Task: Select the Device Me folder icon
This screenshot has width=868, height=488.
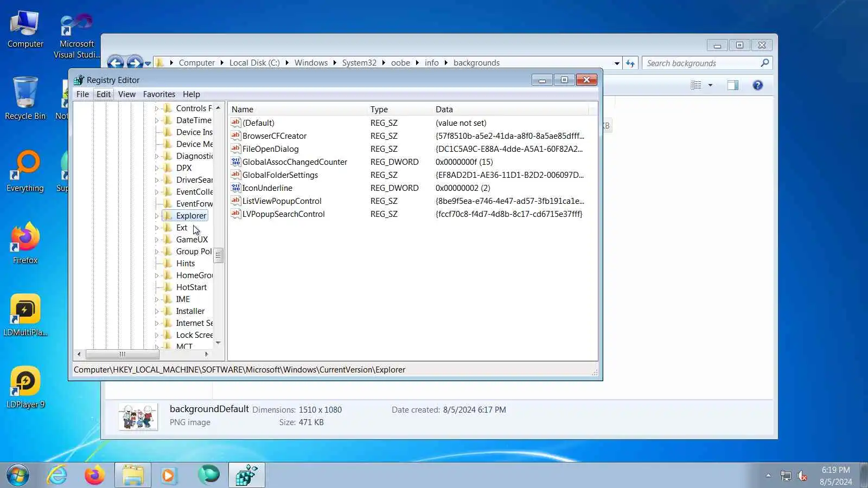Action: [x=168, y=144]
